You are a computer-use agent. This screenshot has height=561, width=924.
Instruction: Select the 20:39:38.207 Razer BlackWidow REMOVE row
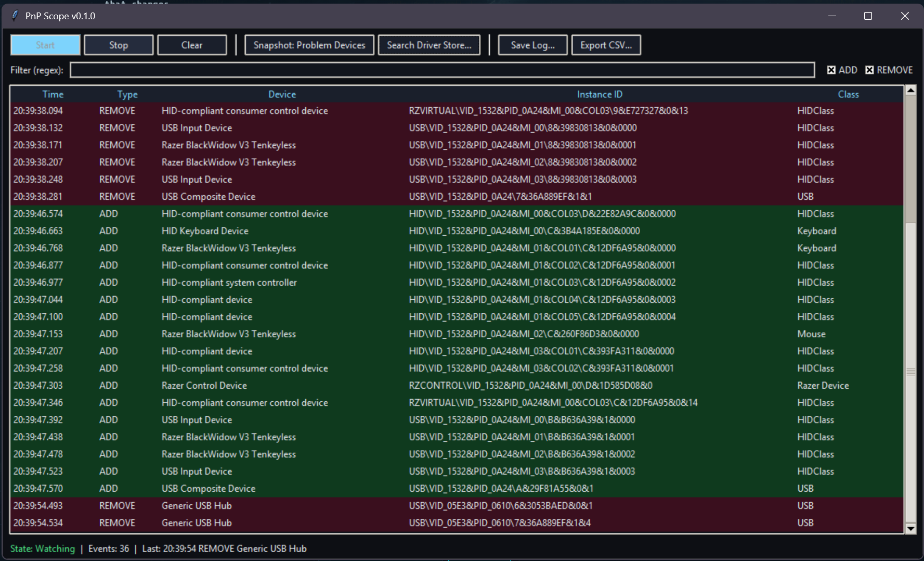pos(457,162)
